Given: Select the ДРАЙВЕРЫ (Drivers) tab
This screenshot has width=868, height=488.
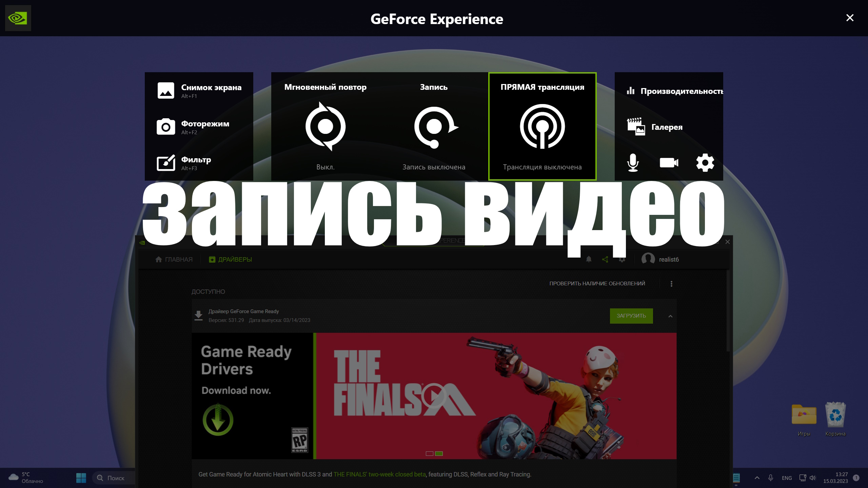Looking at the screenshot, I should click(x=230, y=259).
